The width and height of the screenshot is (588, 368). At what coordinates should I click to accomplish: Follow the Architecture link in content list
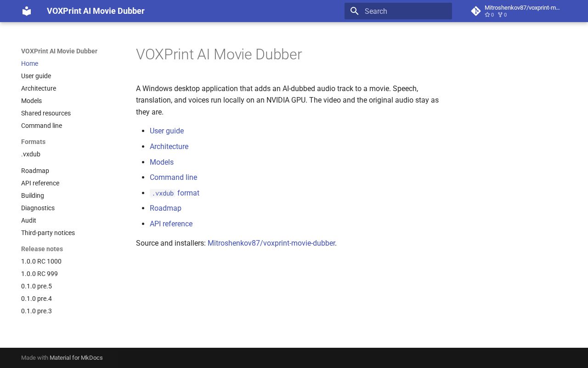pos(169,146)
